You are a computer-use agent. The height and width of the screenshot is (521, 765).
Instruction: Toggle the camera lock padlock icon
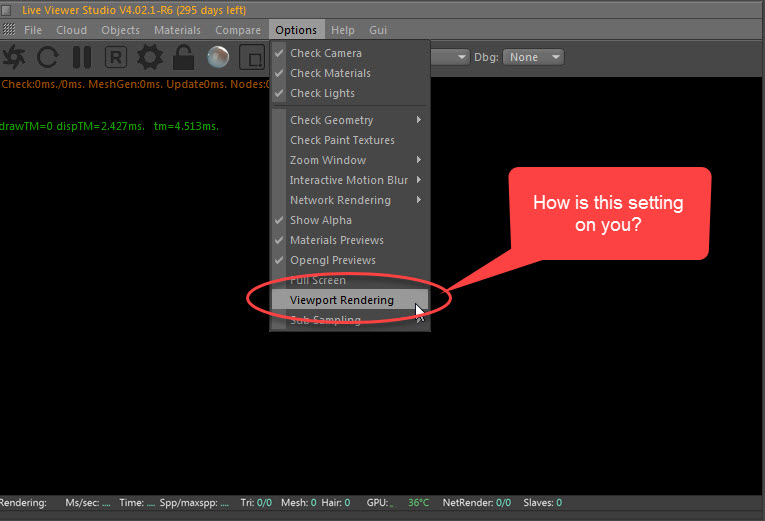tap(183, 57)
